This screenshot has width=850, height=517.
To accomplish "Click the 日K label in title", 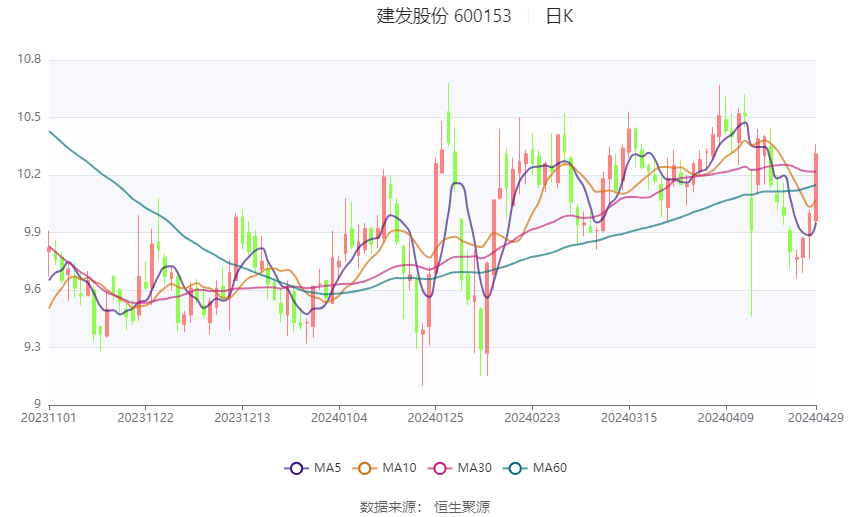I will 559,16.
